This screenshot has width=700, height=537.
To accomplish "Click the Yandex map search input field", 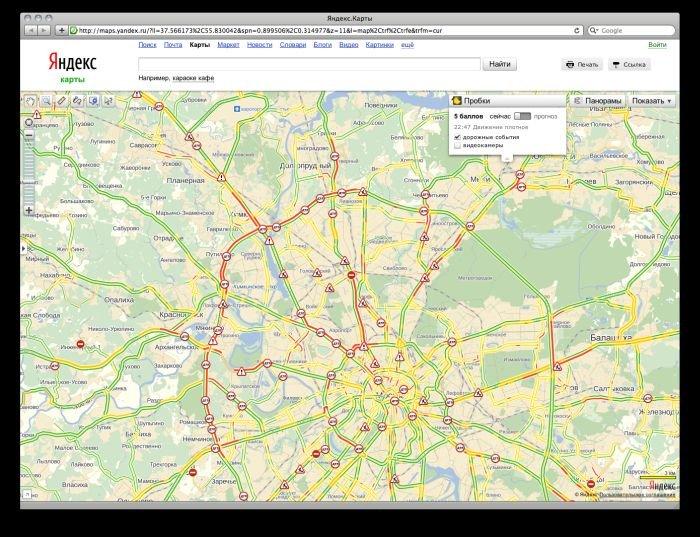I will 310,64.
